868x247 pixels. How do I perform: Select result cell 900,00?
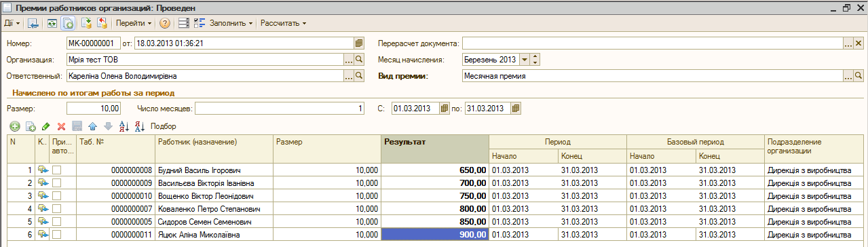click(x=435, y=235)
